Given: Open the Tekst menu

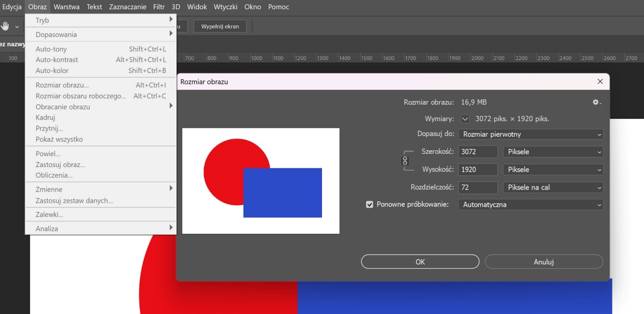Looking at the screenshot, I should 94,7.
